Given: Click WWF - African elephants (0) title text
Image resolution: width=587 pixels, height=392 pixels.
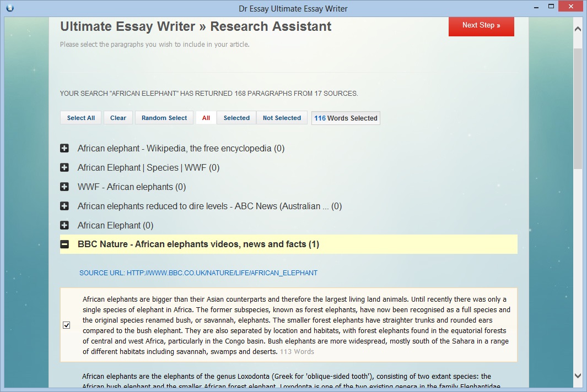Looking at the screenshot, I should tap(131, 187).
